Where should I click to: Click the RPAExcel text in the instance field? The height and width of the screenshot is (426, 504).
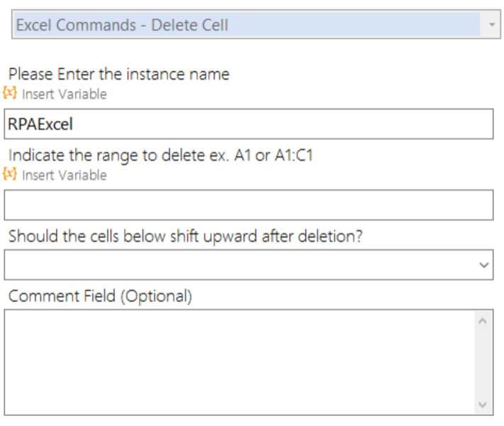[x=40, y=124]
